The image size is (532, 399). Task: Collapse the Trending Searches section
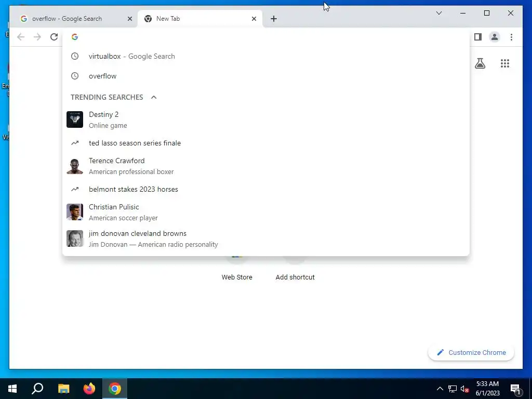click(x=154, y=97)
